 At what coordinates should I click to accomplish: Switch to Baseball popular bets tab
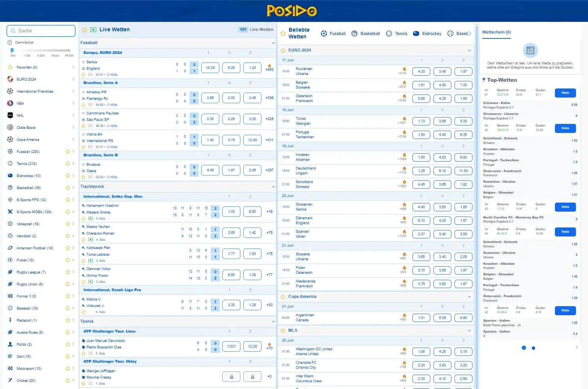tap(459, 34)
